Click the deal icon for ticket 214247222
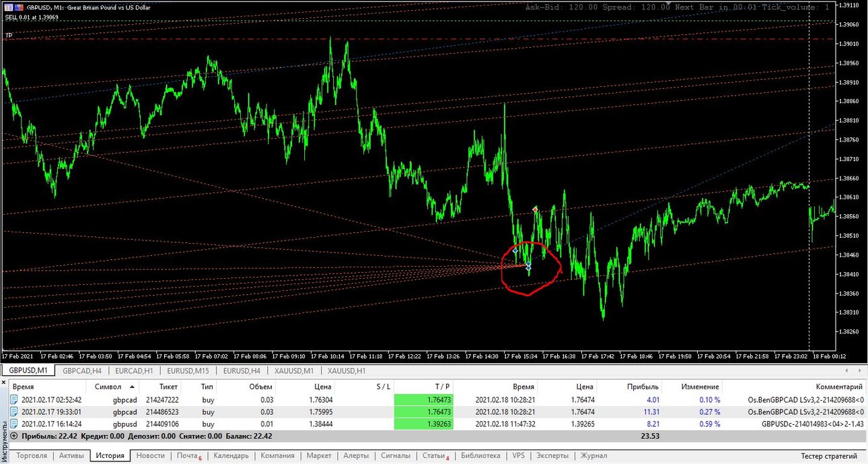868x464 pixels. [x=14, y=400]
